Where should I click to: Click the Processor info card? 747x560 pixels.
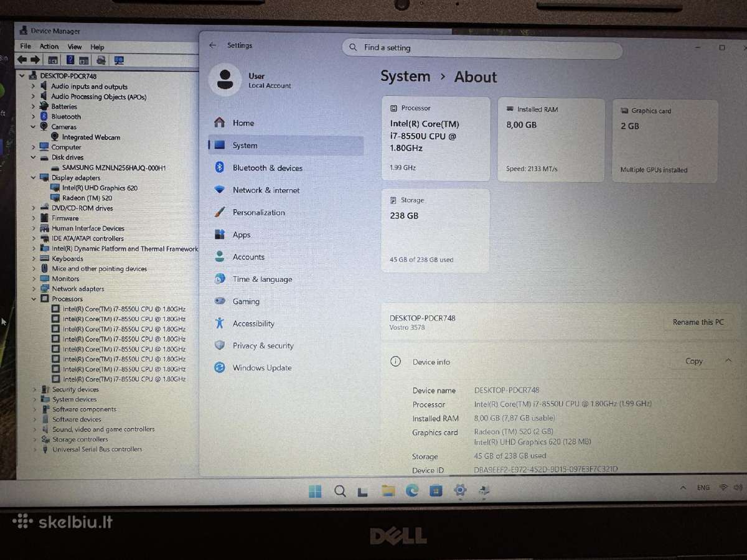[x=435, y=139]
